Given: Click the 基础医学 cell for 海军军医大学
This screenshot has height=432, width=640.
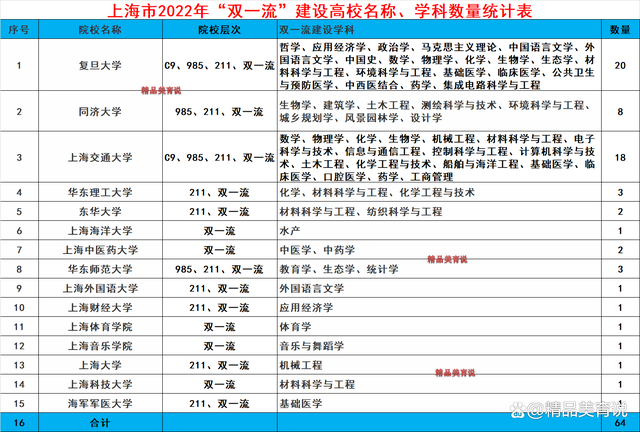Looking at the screenshot, I should [439, 403].
